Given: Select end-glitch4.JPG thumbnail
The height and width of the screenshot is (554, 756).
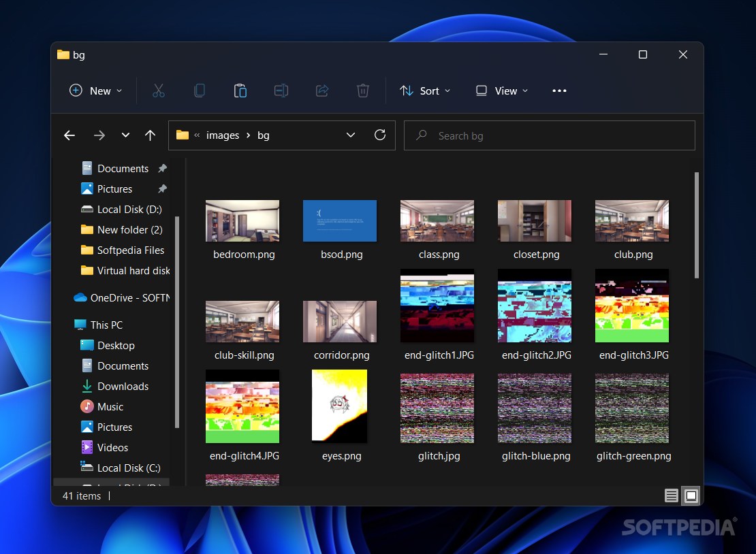Looking at the screenshot, I should click(242, 406).
